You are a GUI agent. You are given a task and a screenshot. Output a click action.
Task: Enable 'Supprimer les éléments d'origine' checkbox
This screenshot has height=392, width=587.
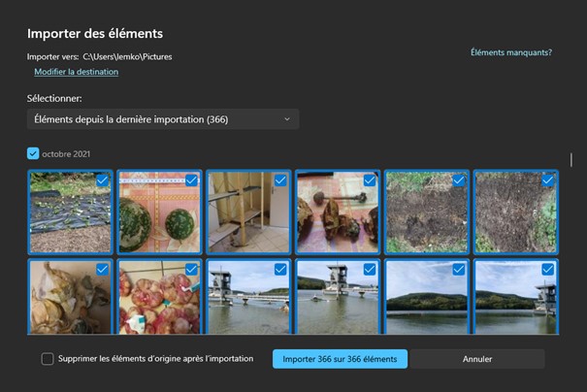coord(48,359)
